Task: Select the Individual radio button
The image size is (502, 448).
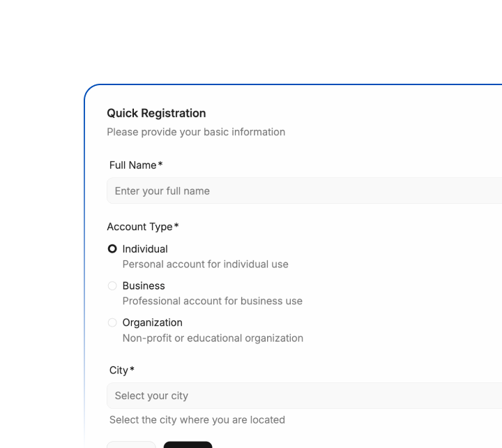Action: (112, 249)
